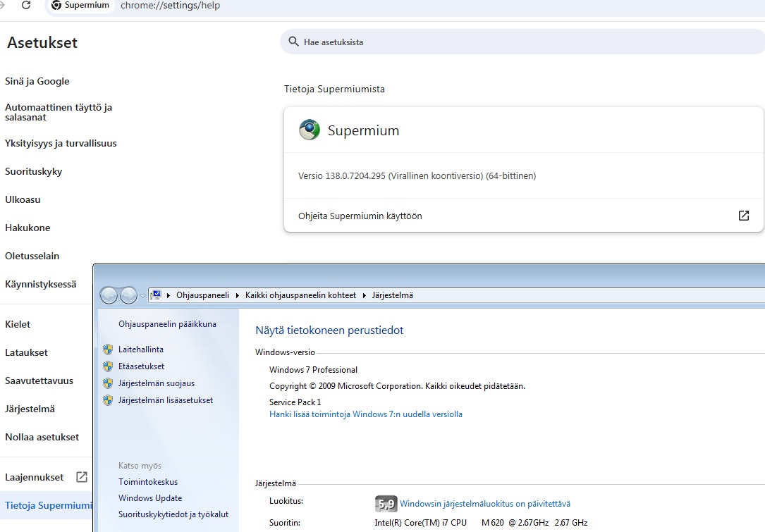This screenshot has width=765, height=532.
Task: Click the shield icon beside Järjestelmän suojaus
Action: (108, 383)
